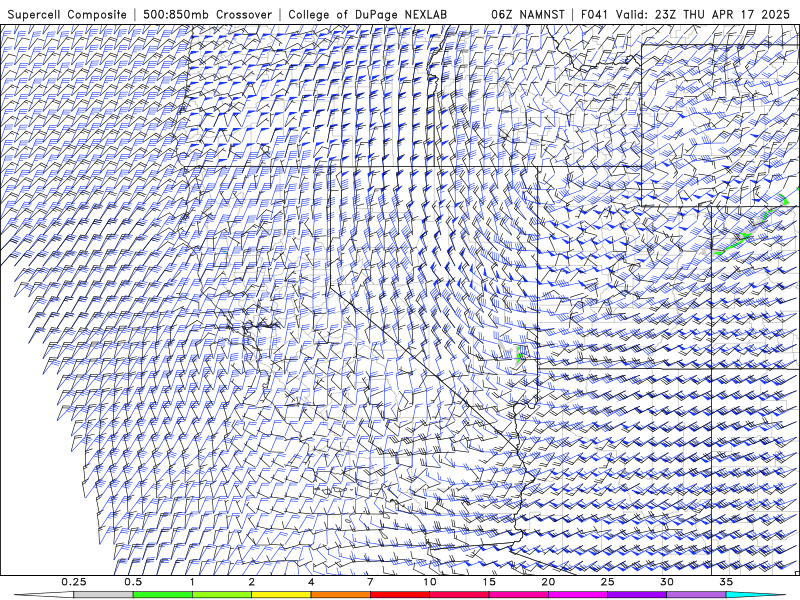Viewport: 800px width, 600px height.
Task: Select the bright green 0.5–1 color bar segment
Action: pos(163,595)
